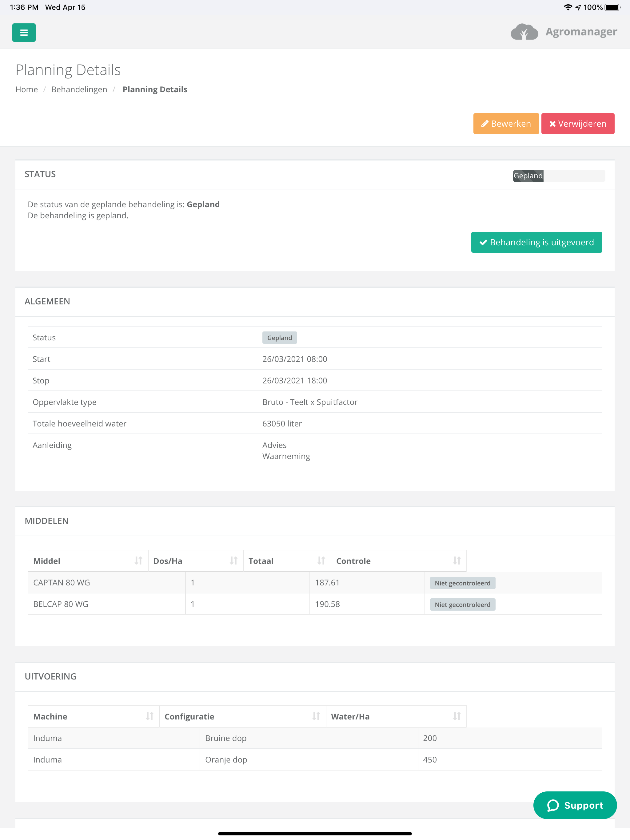Sort by Dos/Ha column arrows
This screenshot has height=840, width=630.
[x=233, y=561]
